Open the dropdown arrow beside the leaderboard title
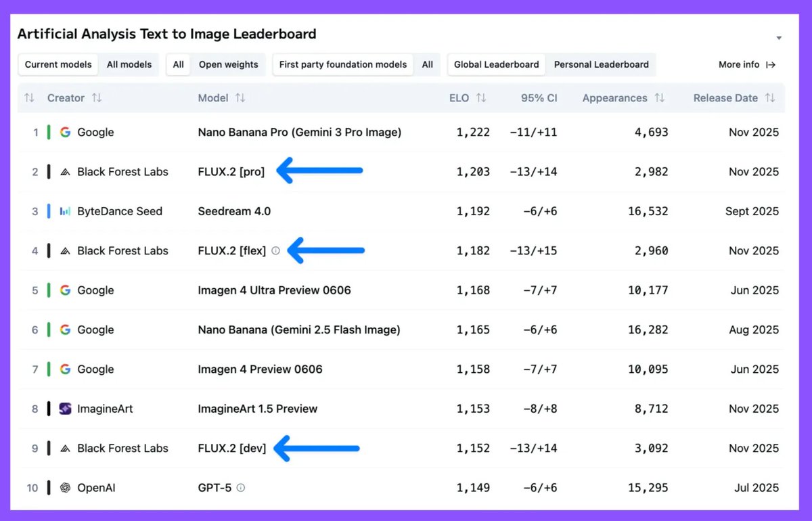The image size is (812, 521). tap(778, 38)
